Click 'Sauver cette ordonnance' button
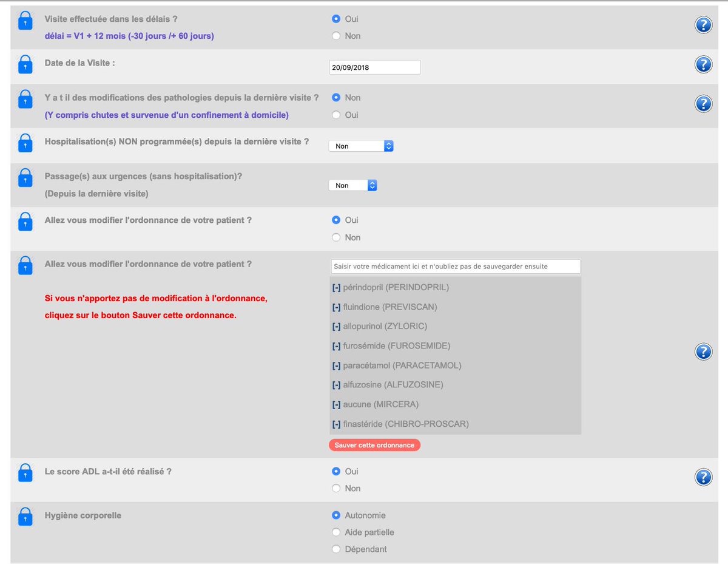728x564 pixels. pos(374,445)
